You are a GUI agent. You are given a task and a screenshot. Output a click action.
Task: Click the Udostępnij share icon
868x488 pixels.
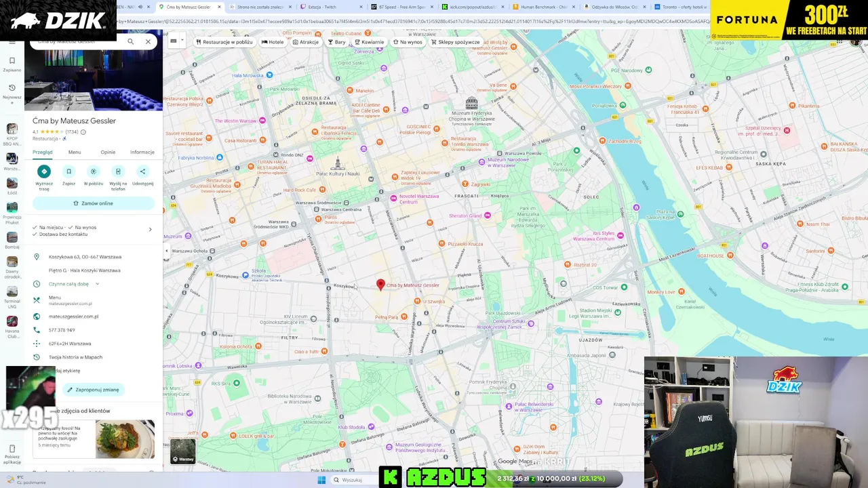point(142,171)
